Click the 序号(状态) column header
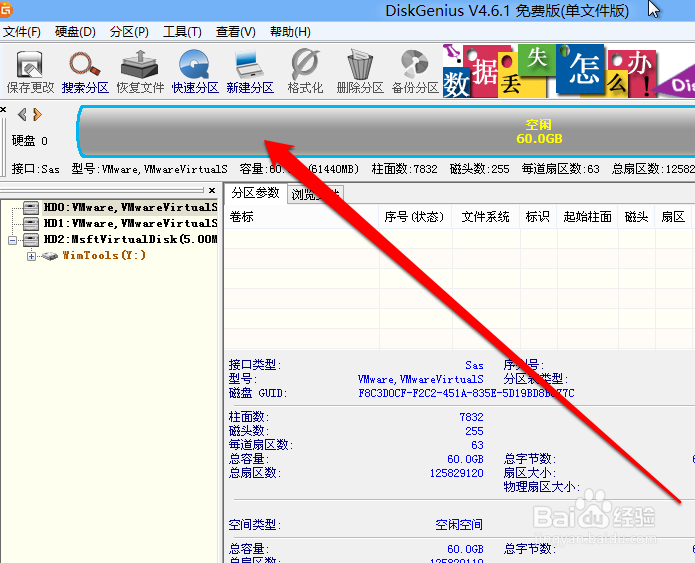The image size is (695, 563). click(414, 217)
